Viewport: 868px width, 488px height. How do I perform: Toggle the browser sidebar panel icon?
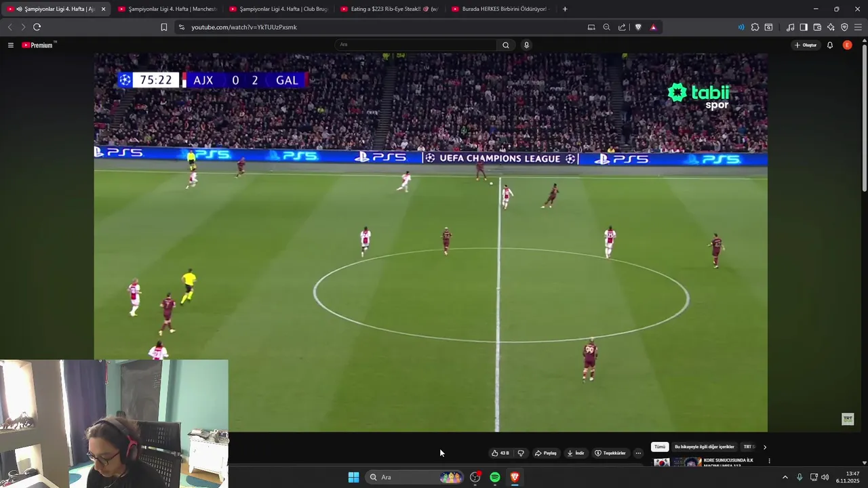pyautogui.click(x=804, y=27)
